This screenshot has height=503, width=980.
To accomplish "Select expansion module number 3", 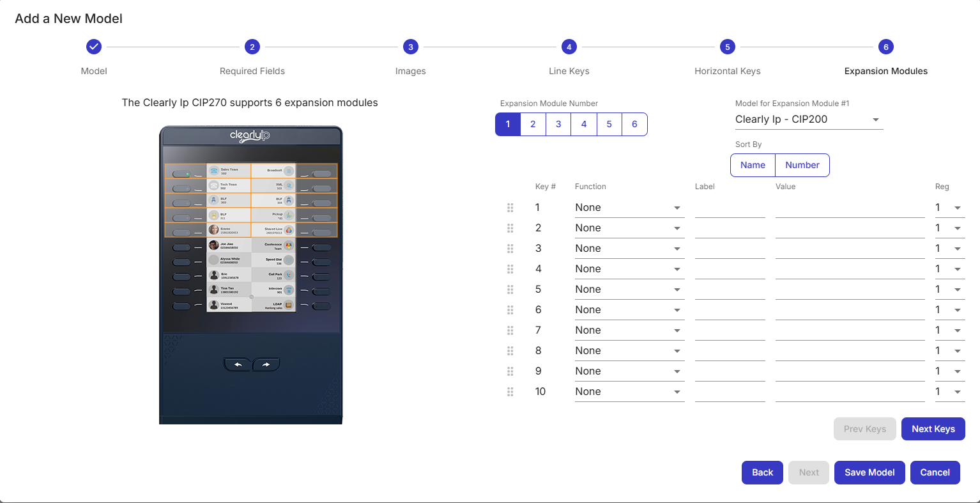I will click(558, 124).
